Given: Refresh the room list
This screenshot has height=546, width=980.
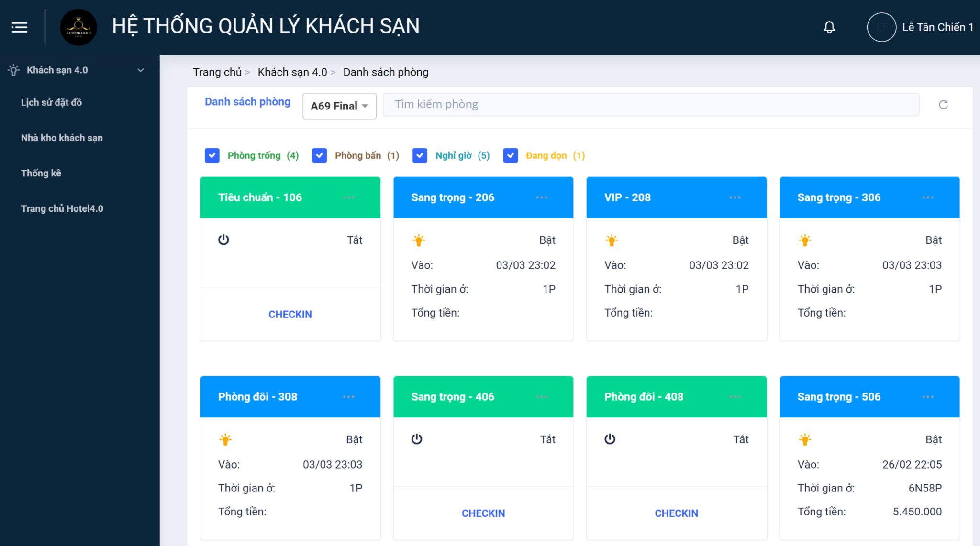Looking at the screenshot, I should point(943,104).
